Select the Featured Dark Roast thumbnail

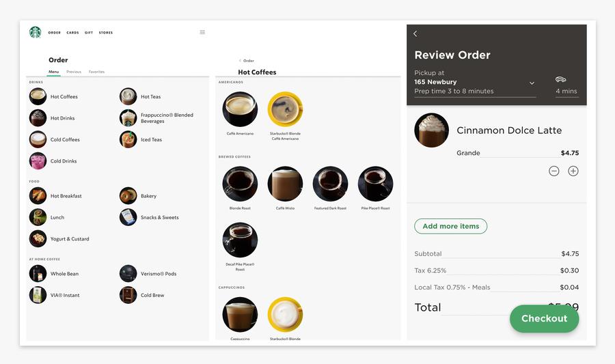(x=330, y=184)
